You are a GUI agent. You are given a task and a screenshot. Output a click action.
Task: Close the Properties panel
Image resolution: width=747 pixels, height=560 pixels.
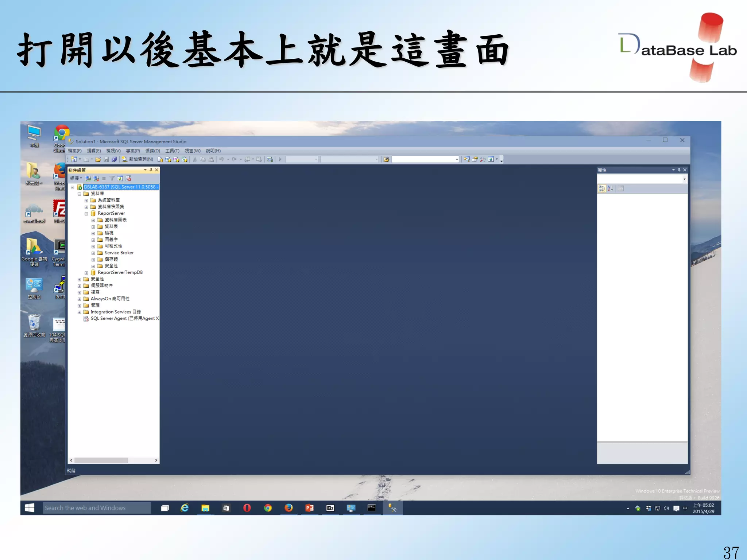[x=685, y=170]
